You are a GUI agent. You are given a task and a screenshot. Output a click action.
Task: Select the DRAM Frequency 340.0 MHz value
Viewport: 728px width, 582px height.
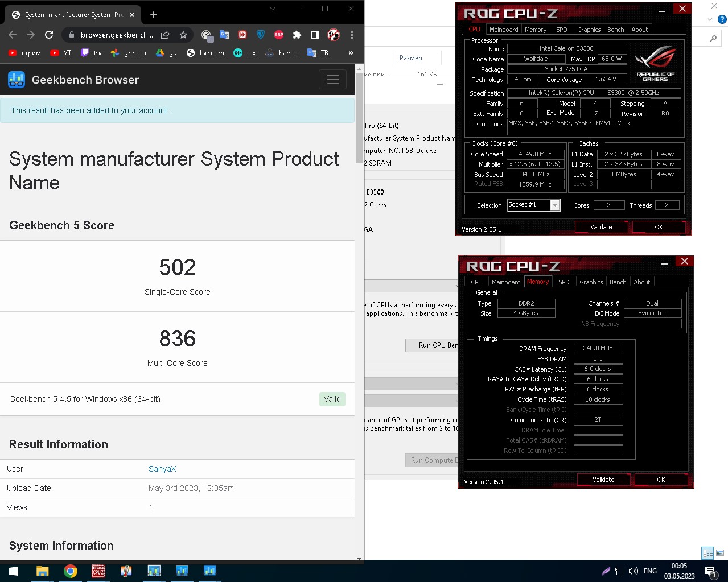(598, 348)
